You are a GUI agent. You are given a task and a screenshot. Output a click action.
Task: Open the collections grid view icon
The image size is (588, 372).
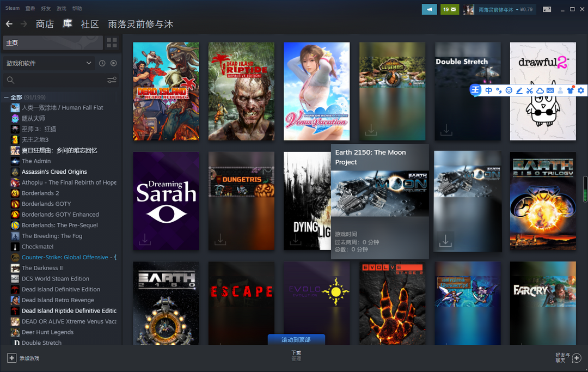coord(112,42)
